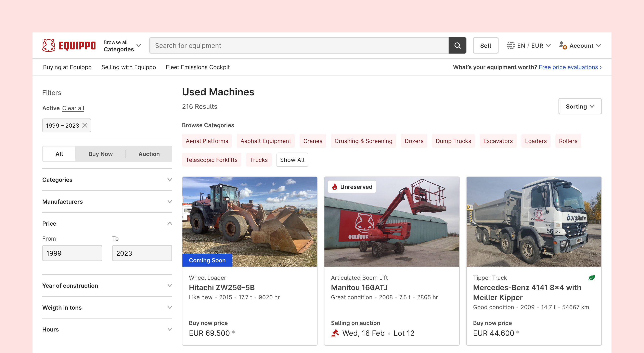This screenshot has height=353, width=644.
Task: Click the 216 Results count
Action: (199, 106)
